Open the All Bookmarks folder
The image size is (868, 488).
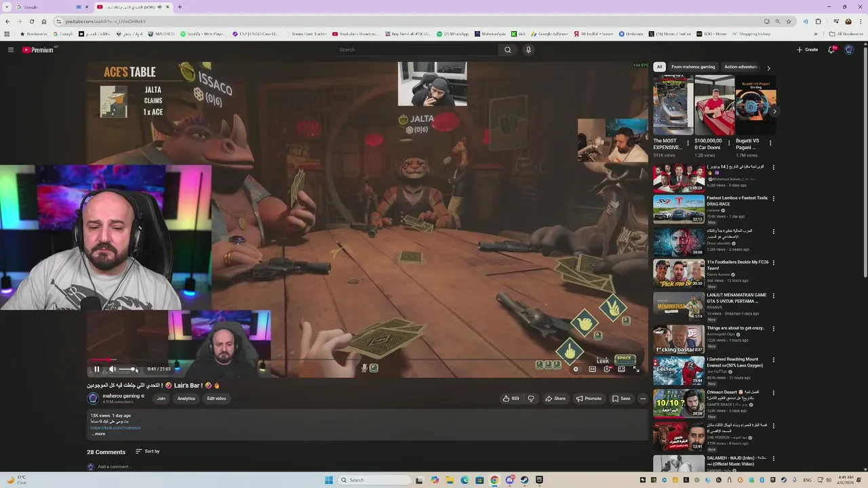pyautogui.click(x=846, y=34)
